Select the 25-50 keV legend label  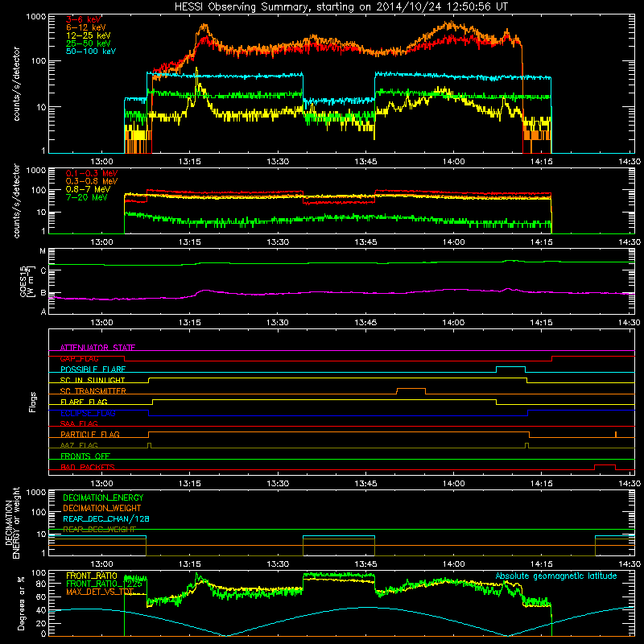tap(89, 43)
